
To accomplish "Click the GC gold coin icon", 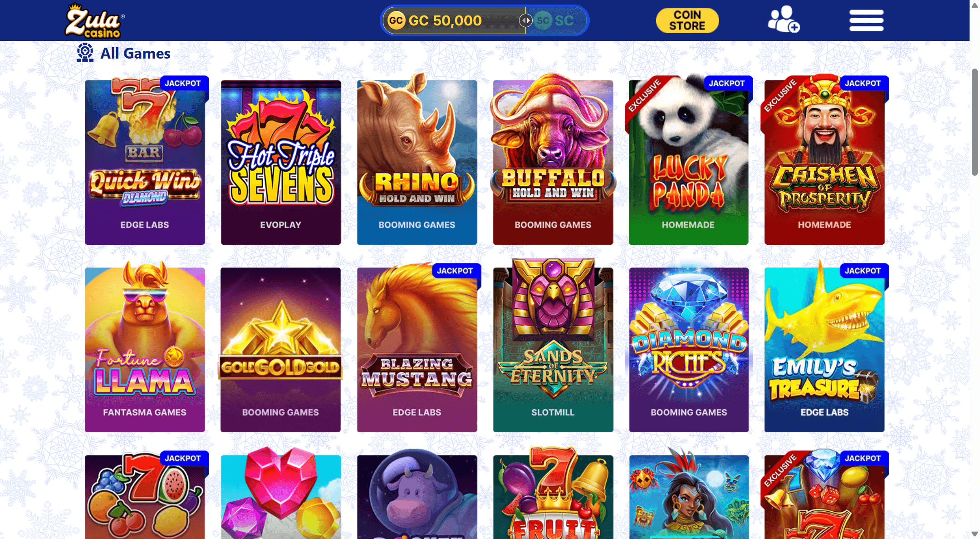I will click(397, 20).
